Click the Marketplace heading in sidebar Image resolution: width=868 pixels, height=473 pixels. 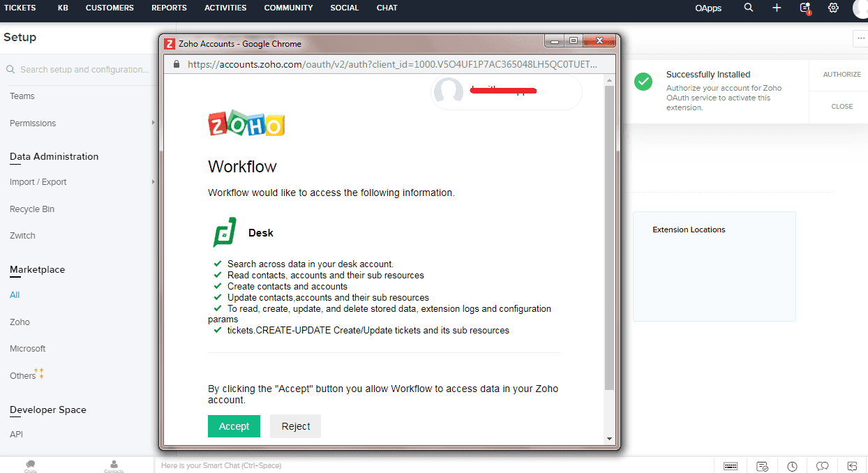[38, 269]
